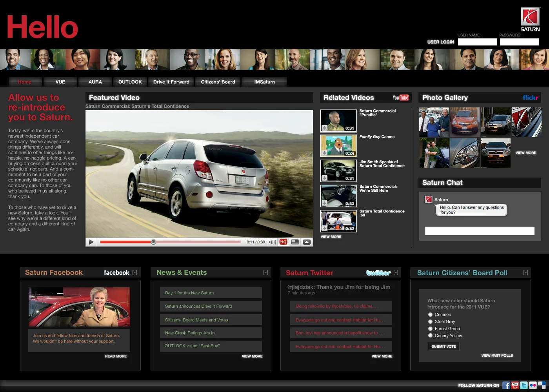The width and height of the screenshot is (549, 392).
Task: Open the VUE tab
Action: 60,82
